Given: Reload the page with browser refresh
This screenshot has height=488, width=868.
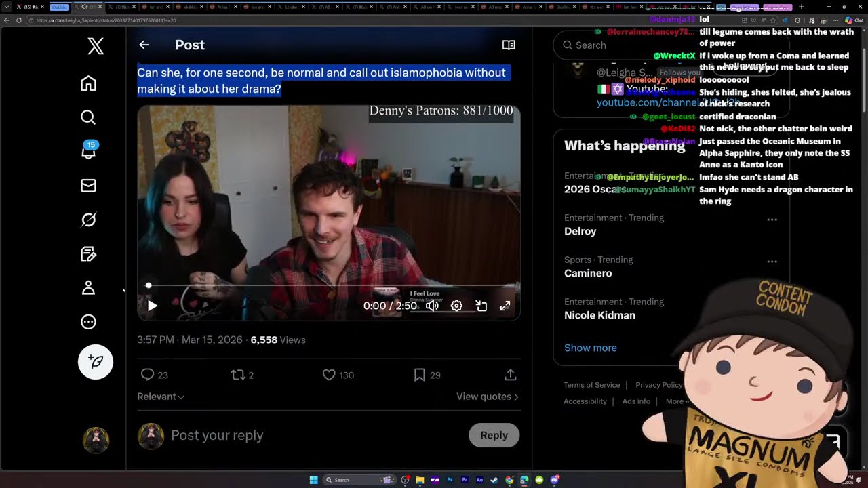Looking at the screenshot, I should tap(19, 20).
